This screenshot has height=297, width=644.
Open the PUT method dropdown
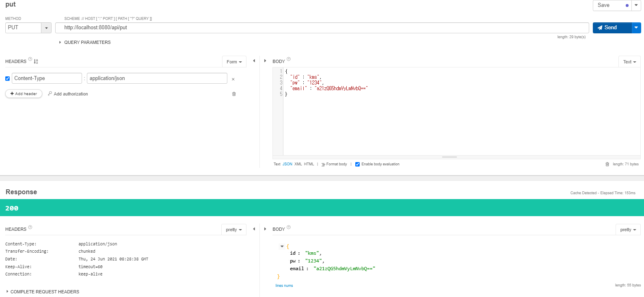(46, 28)
